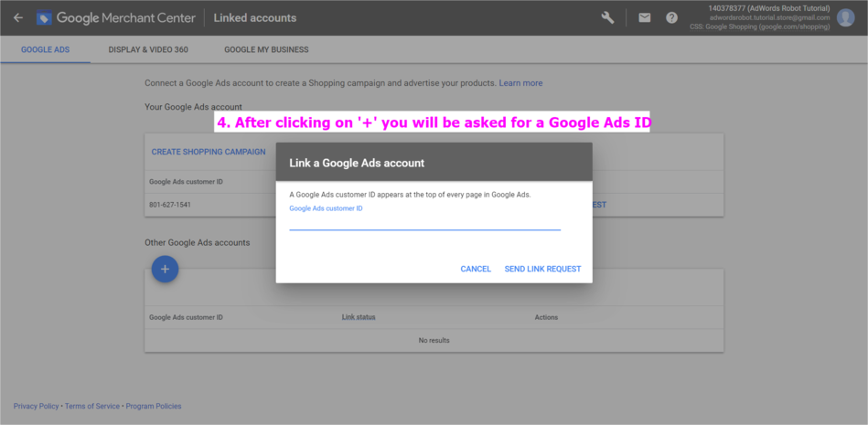Click the user profile avatar

click(x=845, y=17)
